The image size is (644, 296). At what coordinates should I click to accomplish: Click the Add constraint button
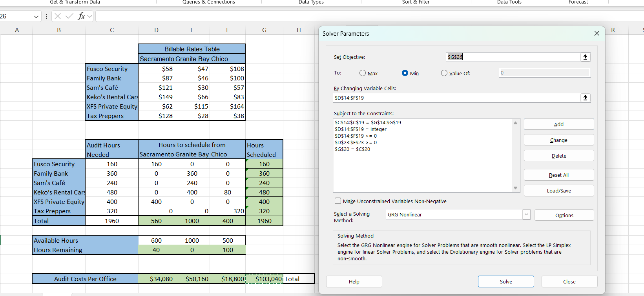558,124
